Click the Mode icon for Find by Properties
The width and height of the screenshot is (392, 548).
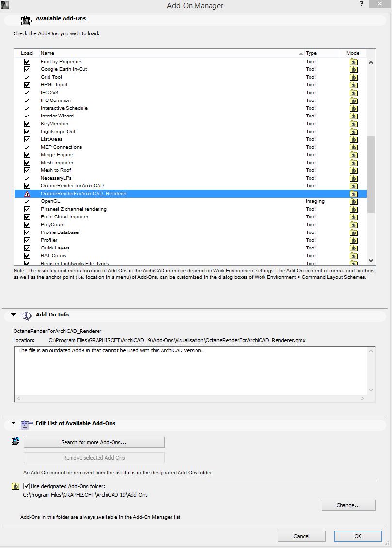354,62
